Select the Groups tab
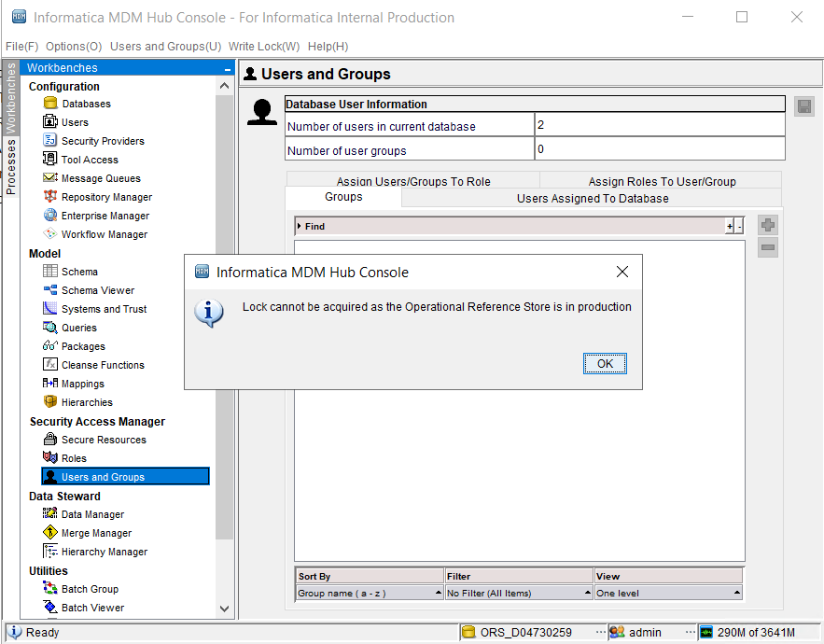Screen dimensions: 824x644 (343, 197)
